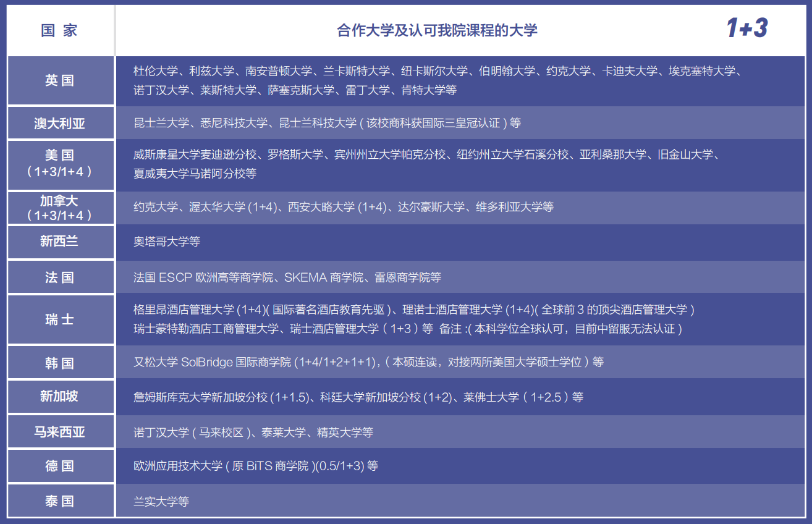Select the 澳大利亚 country cell
Image resolution: width=812 pixels, height=524 pixels.
tap(59, 123)
